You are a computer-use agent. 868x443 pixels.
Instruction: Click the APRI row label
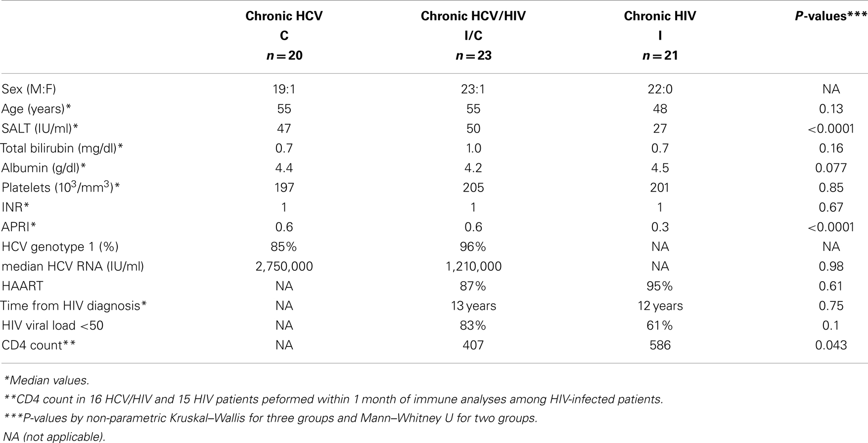point(19,227)
